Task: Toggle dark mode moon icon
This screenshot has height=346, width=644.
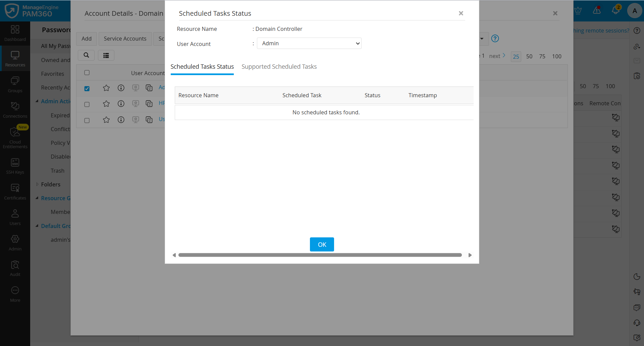Action: (x=637, y=277)
